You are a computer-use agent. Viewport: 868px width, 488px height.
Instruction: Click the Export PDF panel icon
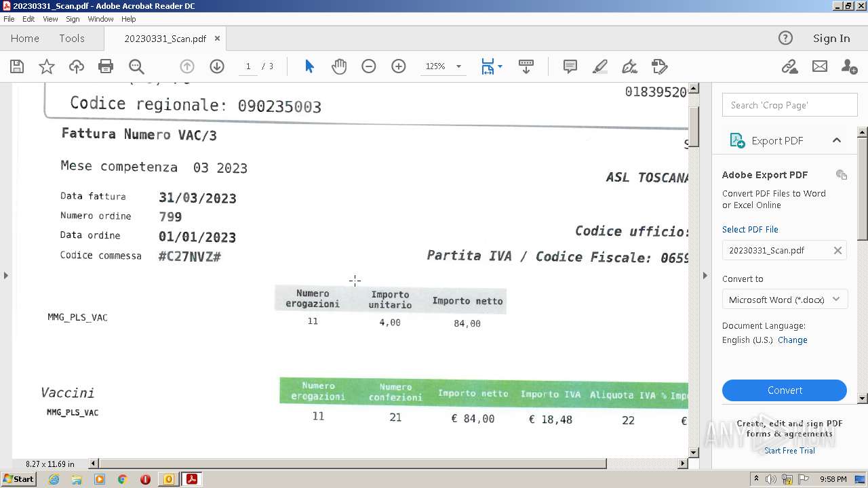737,140
